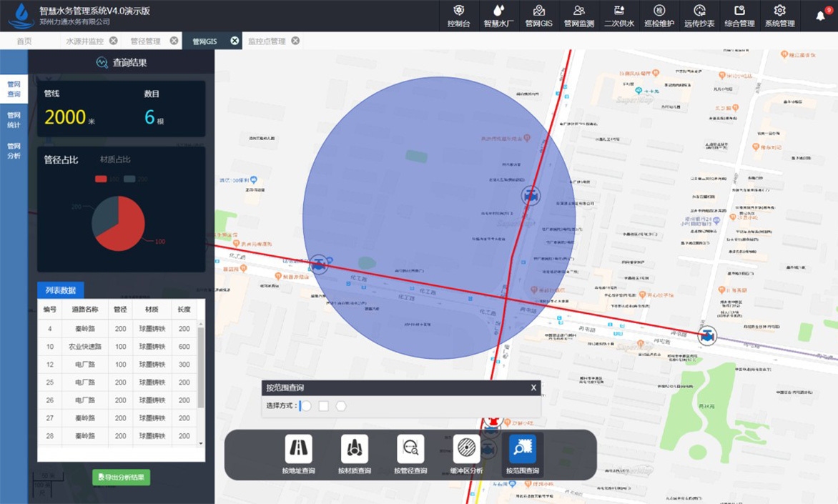The height and width of the screenshot is (504, 838).
Task: Open 系统管理 gear icon
Action: tap(780, 11)
